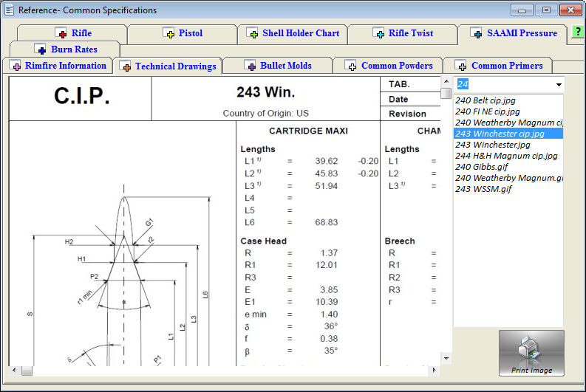
Task: Click the cyan plus icon on Rifle Twist
Action: (x=378, y=33)
